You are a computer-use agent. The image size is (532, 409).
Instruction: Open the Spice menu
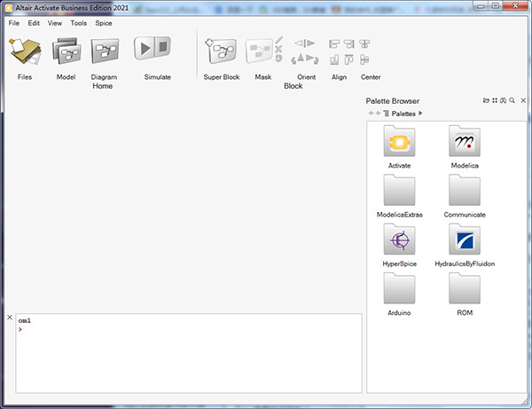coord(104,23)
